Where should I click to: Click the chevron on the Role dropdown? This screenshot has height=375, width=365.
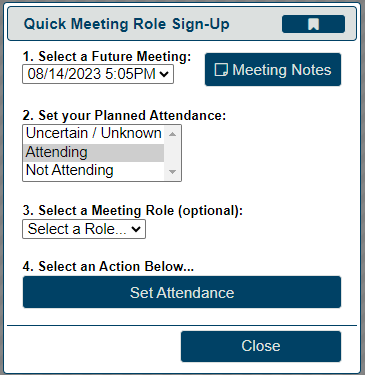[136, 229]
